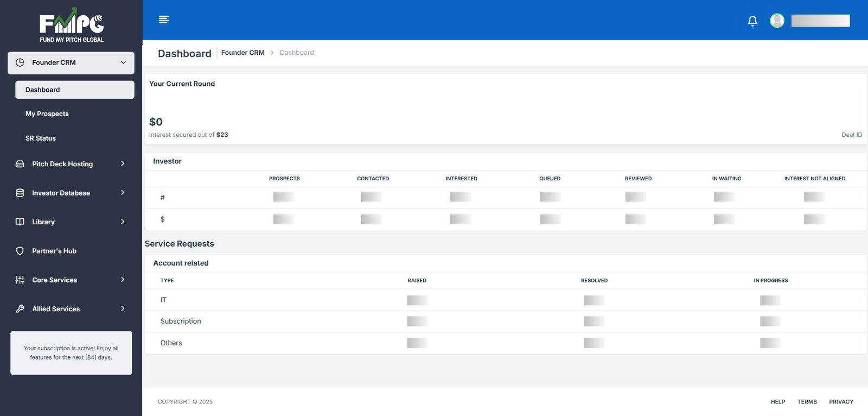Click the Partner's Hub shield icon
The height and width of the screenshot is (416, 868).
point(20,251)
